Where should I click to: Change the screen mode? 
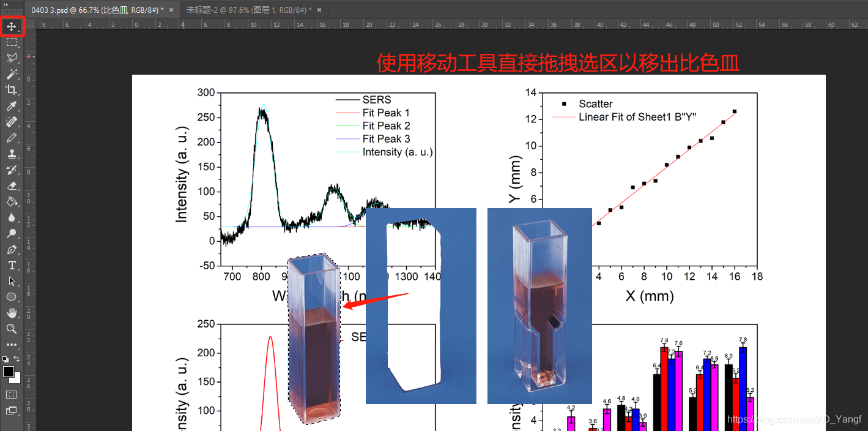pos(12,411)
